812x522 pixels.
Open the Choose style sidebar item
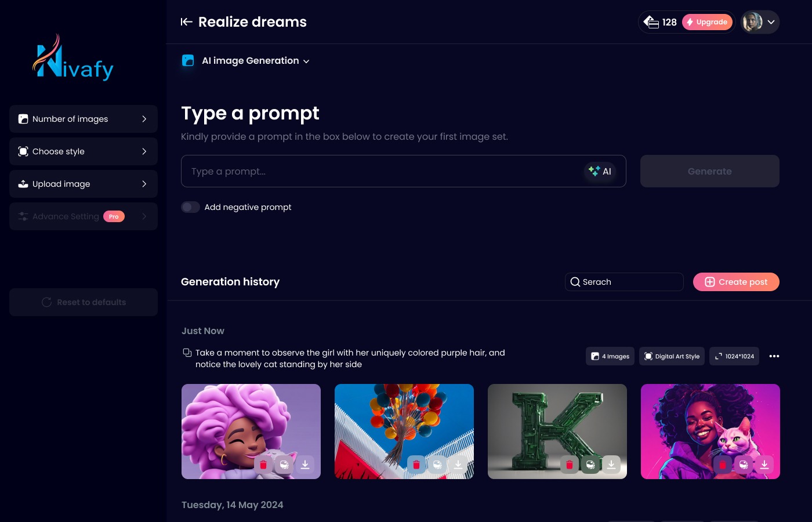coord(84,151)
